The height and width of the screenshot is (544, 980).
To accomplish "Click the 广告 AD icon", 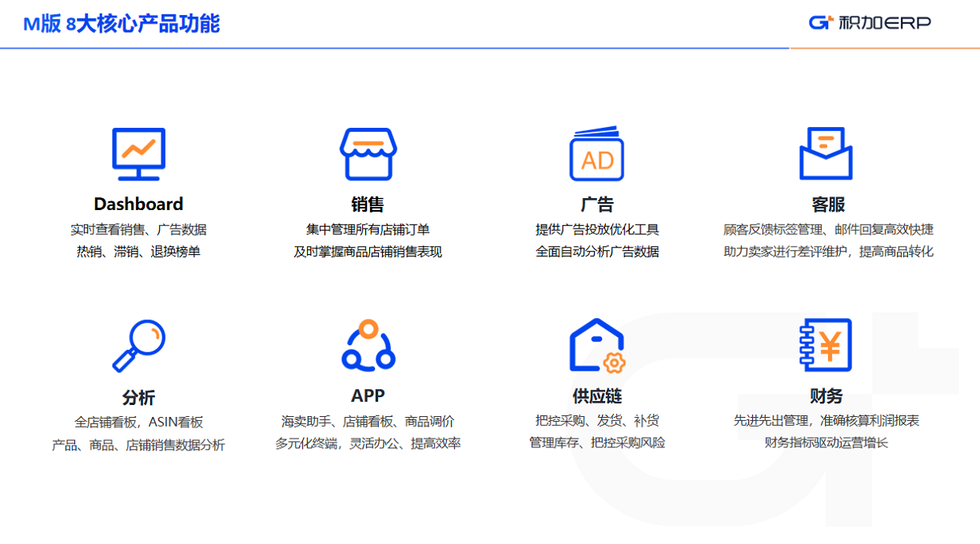I will [596, 153].
